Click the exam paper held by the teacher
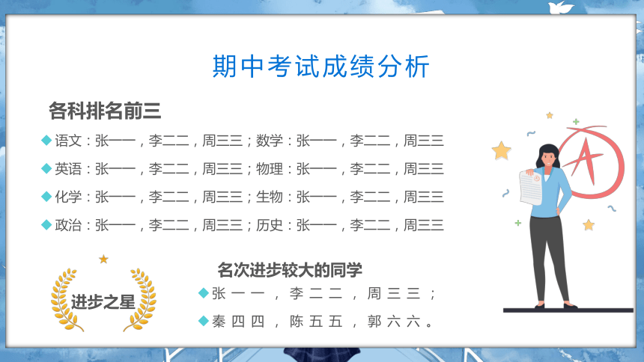This screenshot has width=644, height=362. coord(531,188)
